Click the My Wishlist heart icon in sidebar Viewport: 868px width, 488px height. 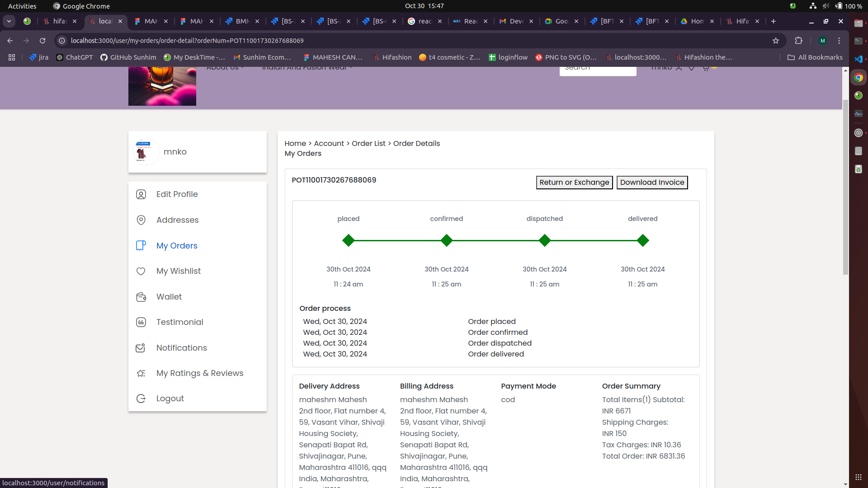[141, 271]
